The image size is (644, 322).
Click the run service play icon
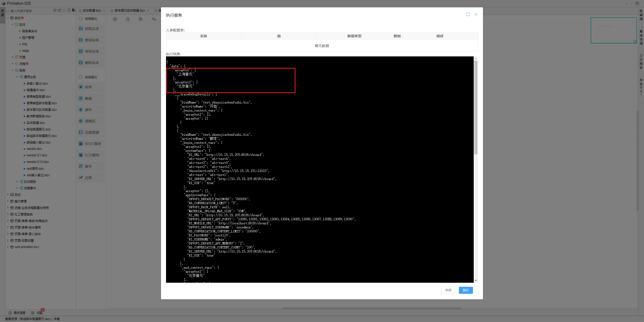click(x=115, y=19)
